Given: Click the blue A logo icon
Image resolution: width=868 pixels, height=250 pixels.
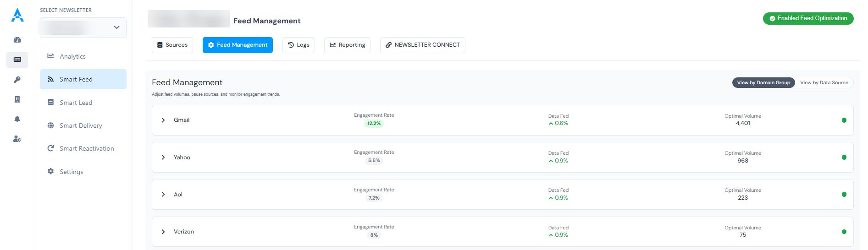Looking at the screenshot, I should coord(17,15).
